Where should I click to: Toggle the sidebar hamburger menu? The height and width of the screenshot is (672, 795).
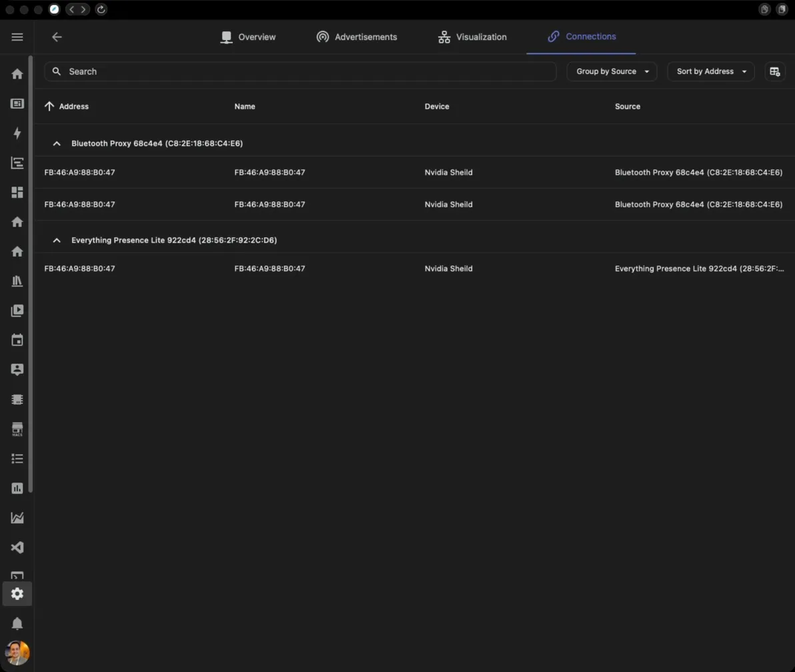click(x=17, y=37)
